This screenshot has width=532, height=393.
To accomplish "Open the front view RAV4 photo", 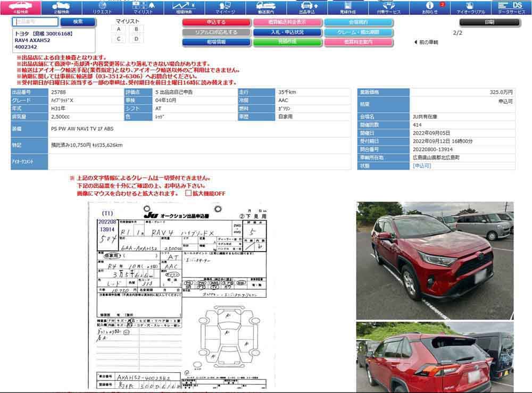I will click(x=435, y=261).
